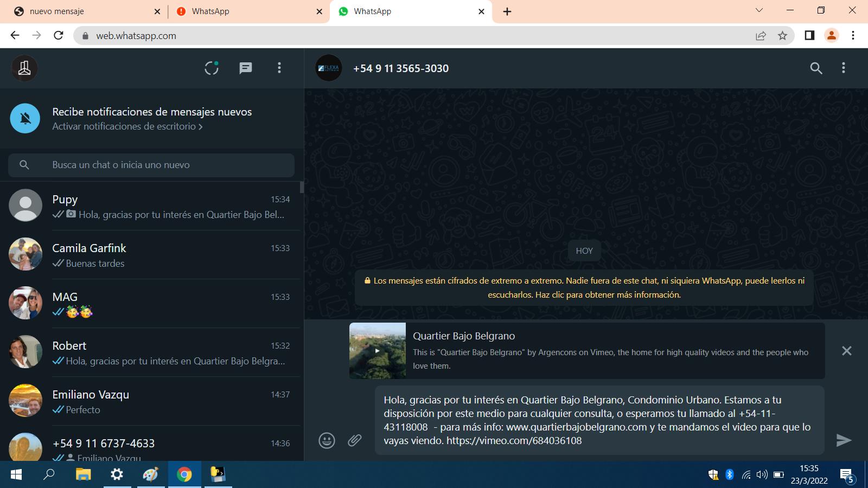
Task: Click in the message text box
Action: (599, 420)
